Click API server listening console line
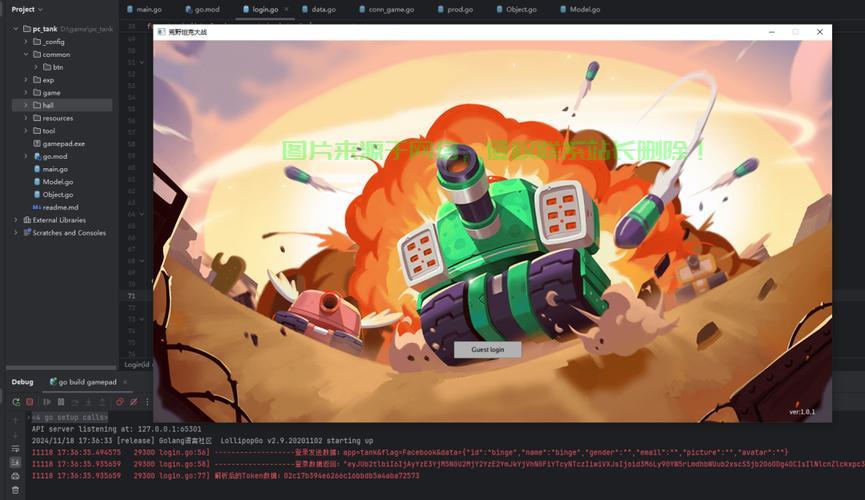Screen dimensions: 865x500 click(116, 429)
